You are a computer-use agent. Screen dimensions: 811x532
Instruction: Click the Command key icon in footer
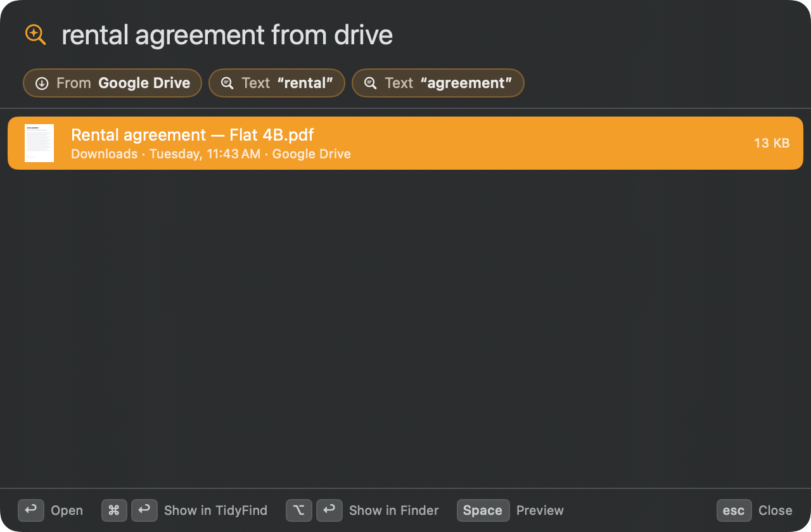click(x=114, y=510)
